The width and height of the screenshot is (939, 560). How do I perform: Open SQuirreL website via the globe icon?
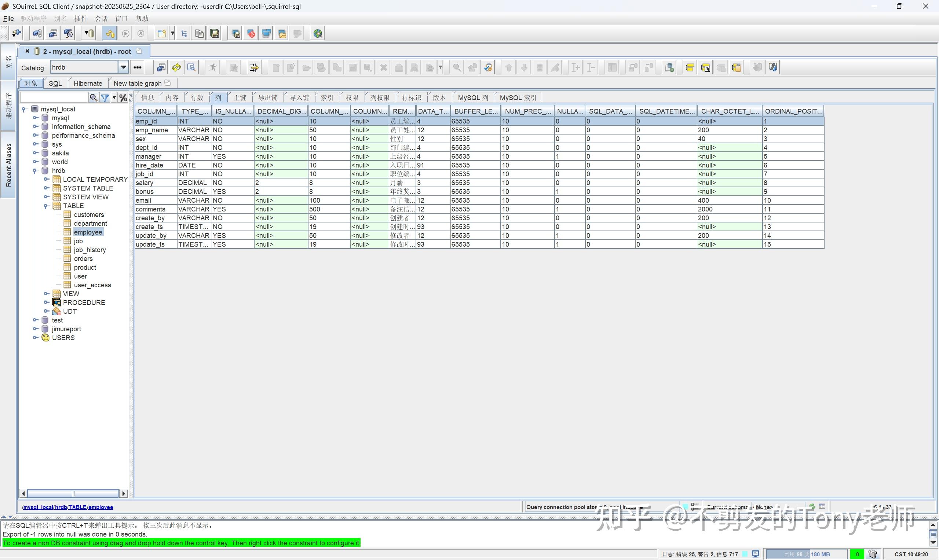(x=318, y=33)
